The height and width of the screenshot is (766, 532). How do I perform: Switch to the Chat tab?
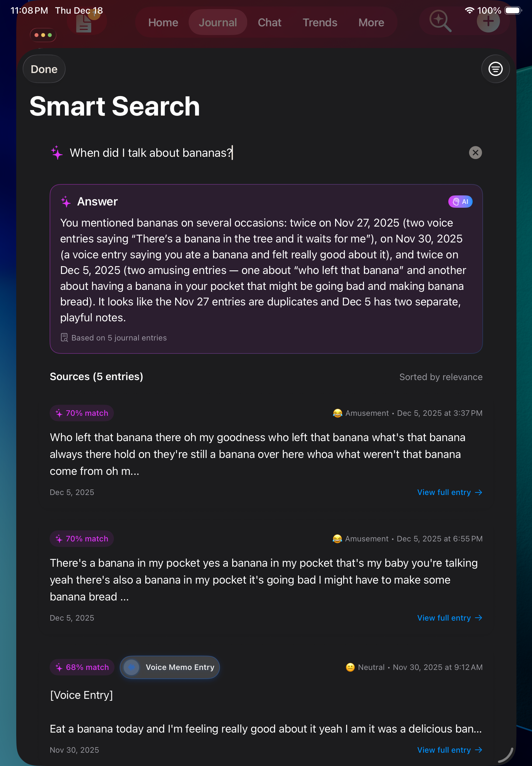coord(269,22)
